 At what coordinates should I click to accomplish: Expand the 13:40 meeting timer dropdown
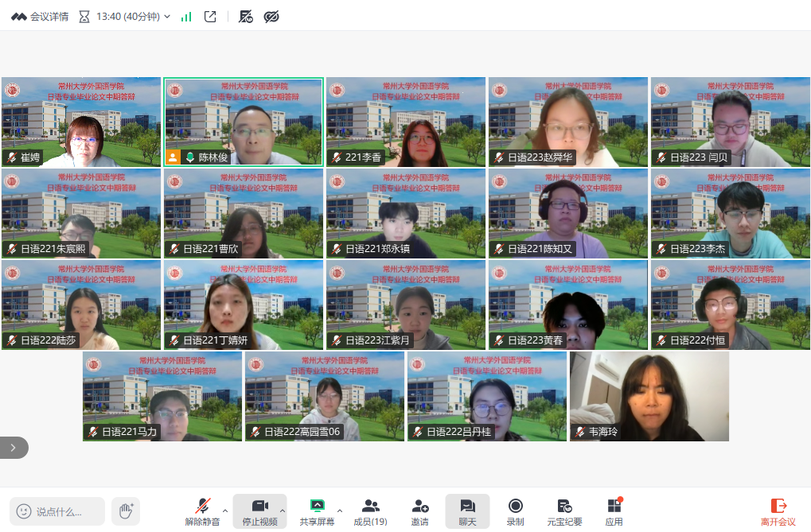click(167, 17)
